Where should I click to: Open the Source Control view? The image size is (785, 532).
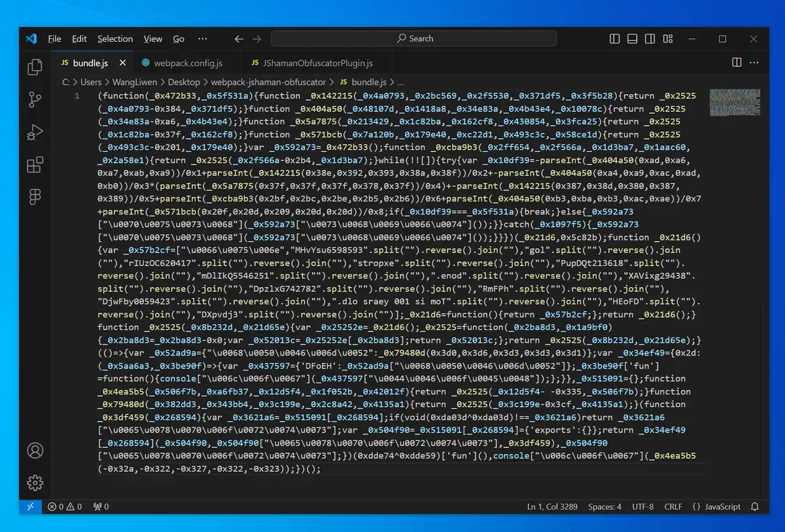35,100
